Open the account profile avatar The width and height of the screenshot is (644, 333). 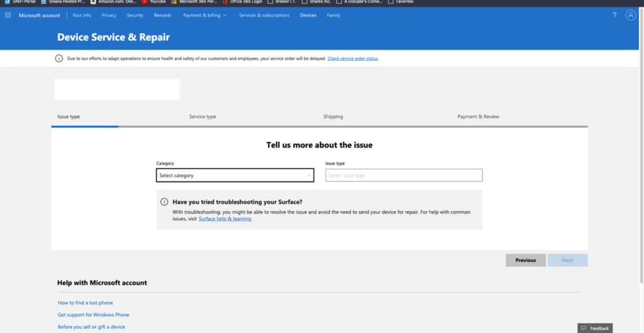(630, 15)
